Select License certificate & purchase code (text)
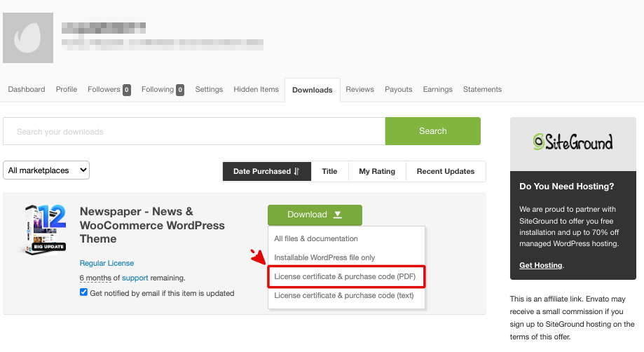This screenshot has width=644, height=352. pos(344,295)
